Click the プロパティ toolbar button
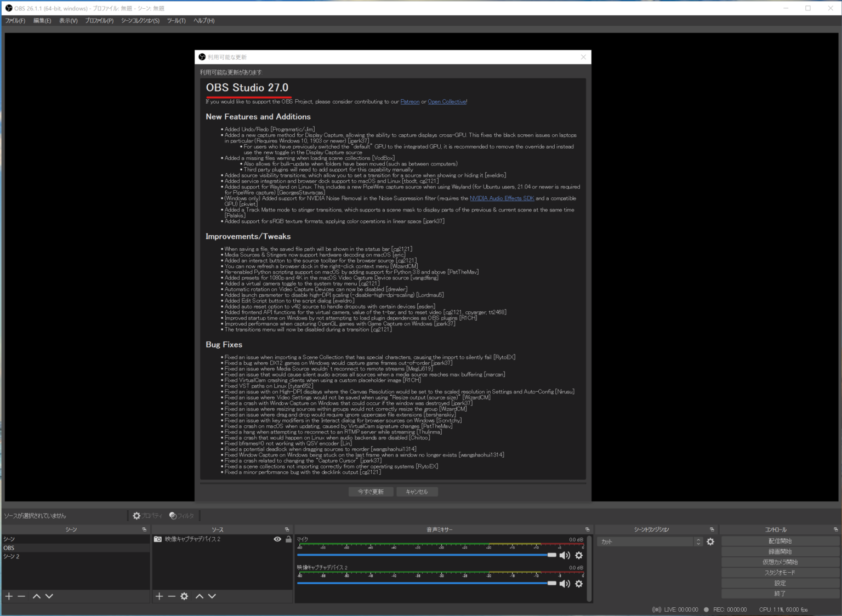Image resolution: width=842 pixels, height=616 pixels. (x=147, y=516)
